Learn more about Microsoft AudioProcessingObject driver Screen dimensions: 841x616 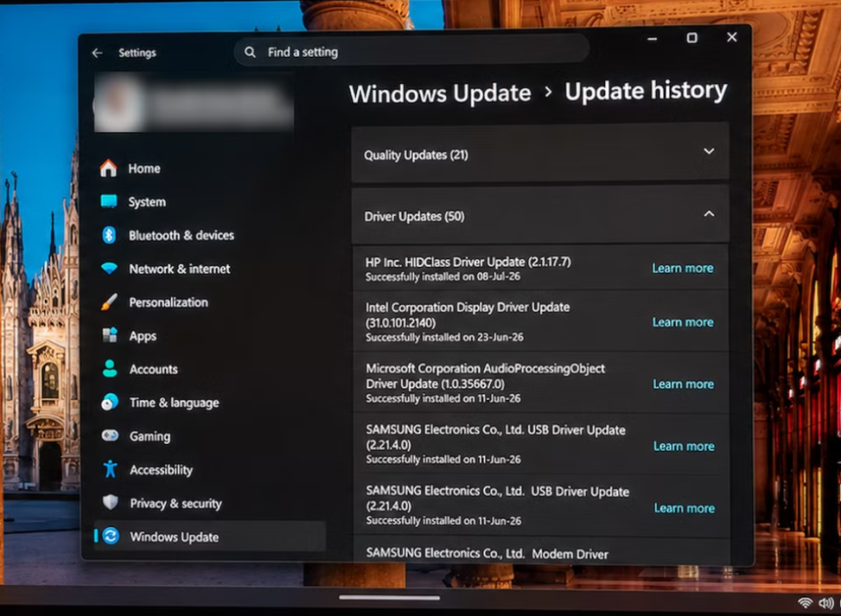(684, 384)
